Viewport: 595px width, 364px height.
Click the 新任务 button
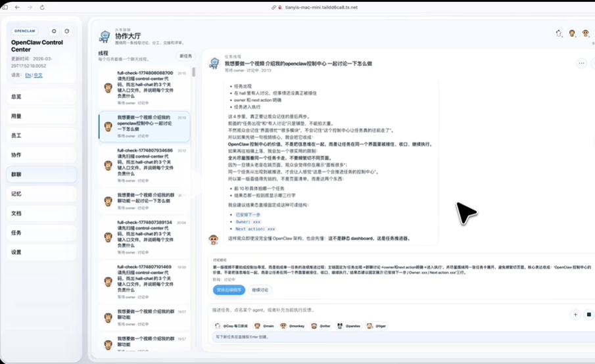185,56
